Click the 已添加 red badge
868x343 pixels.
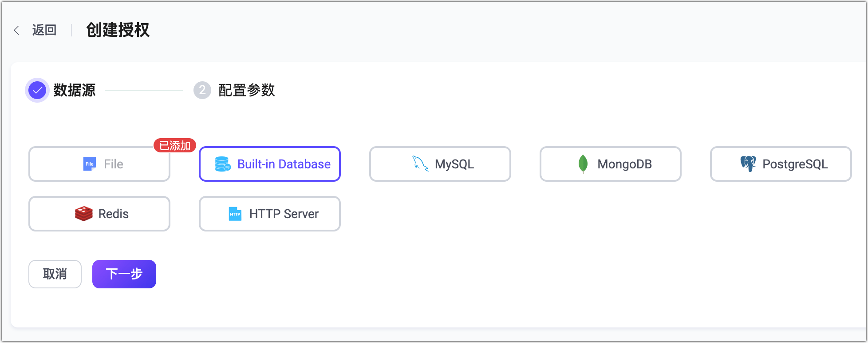[175, 145]
